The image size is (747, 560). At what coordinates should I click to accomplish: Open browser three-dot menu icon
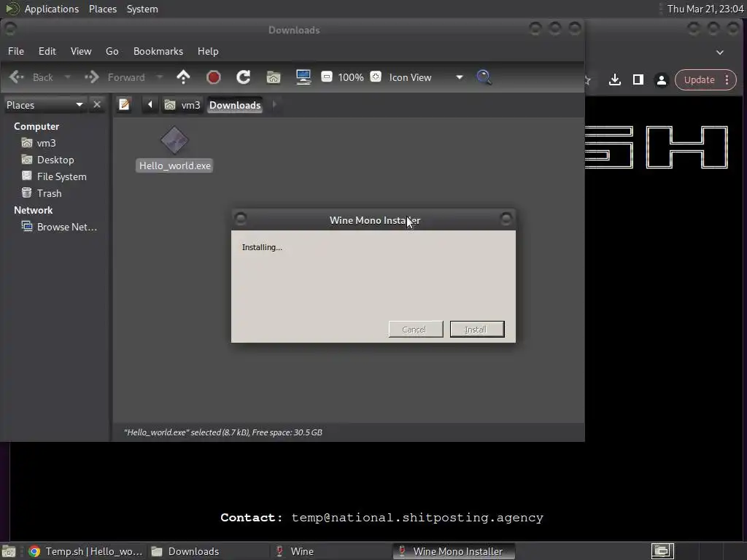coord(727,79)
